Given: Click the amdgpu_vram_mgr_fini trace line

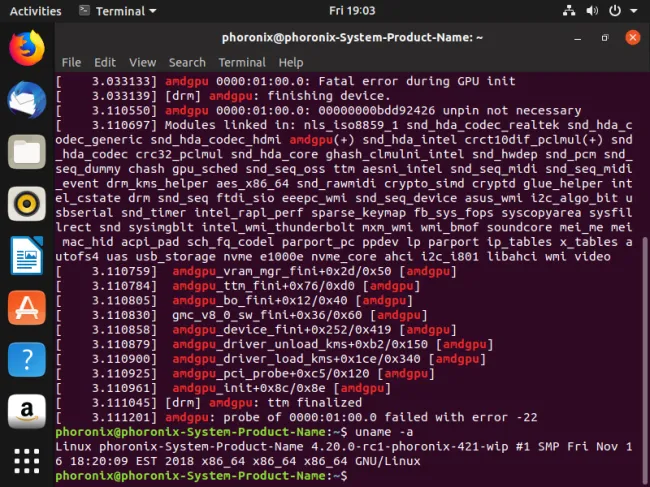Looking at the screenshot, I should pyautogui.click(x=256, y=271).
